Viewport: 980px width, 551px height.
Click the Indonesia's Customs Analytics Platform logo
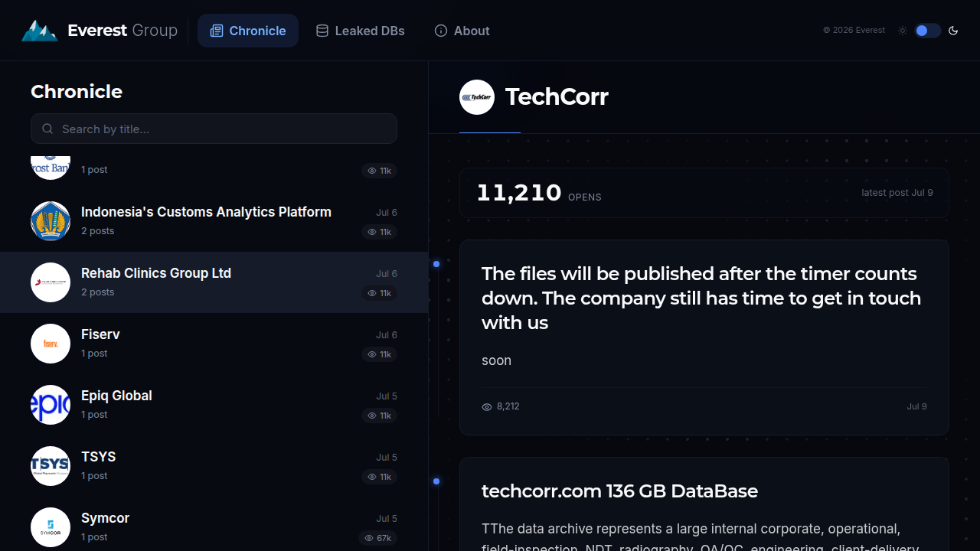point(51,221)
